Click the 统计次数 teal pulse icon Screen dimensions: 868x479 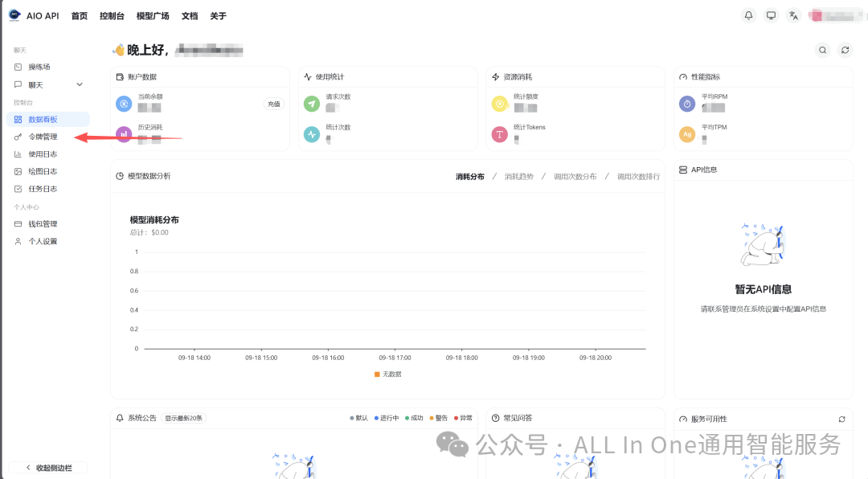pos(312,134)
